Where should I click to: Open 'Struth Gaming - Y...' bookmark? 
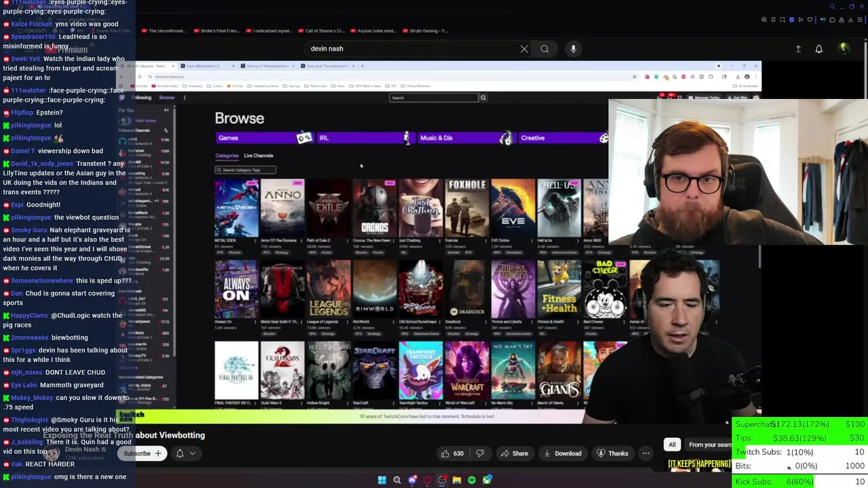pos(425,30)
